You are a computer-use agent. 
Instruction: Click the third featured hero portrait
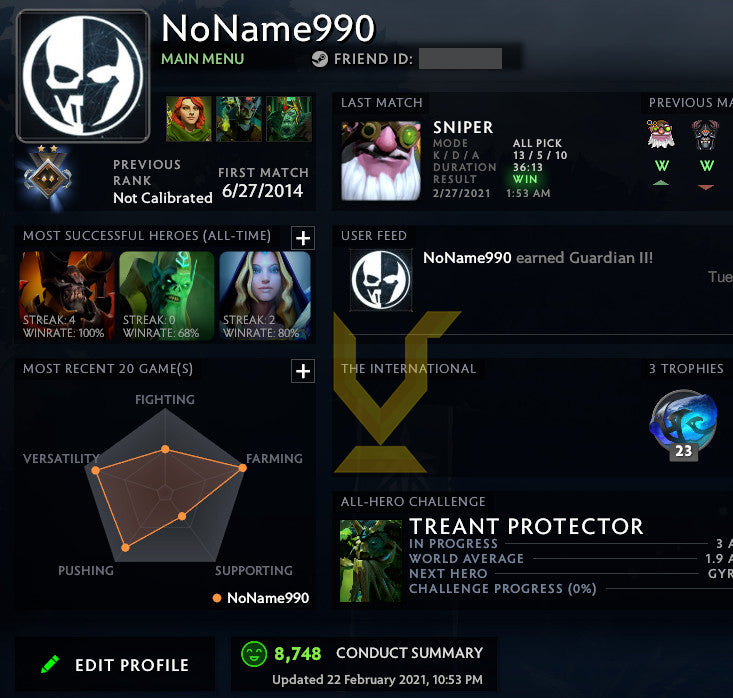pos(289,119)
